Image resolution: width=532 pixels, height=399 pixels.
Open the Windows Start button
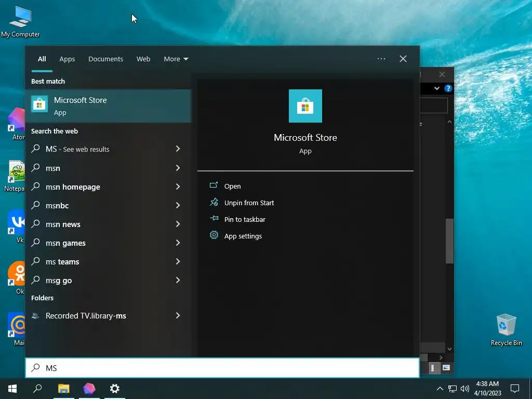tap(12, 389)
